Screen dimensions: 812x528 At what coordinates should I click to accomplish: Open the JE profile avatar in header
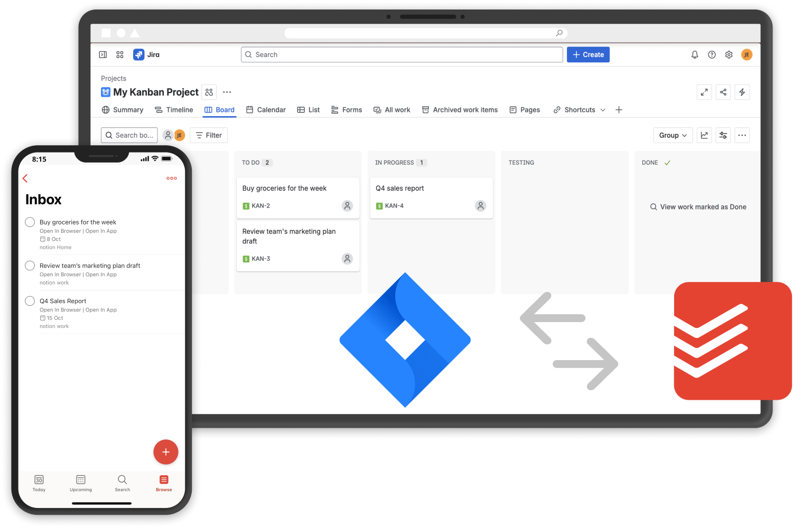point(746,54)
